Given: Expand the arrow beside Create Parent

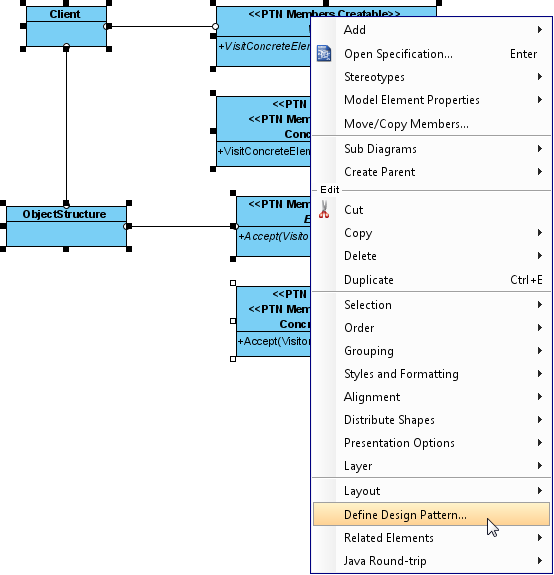Looking at the screenshot, I should click(x=540, y=171).
